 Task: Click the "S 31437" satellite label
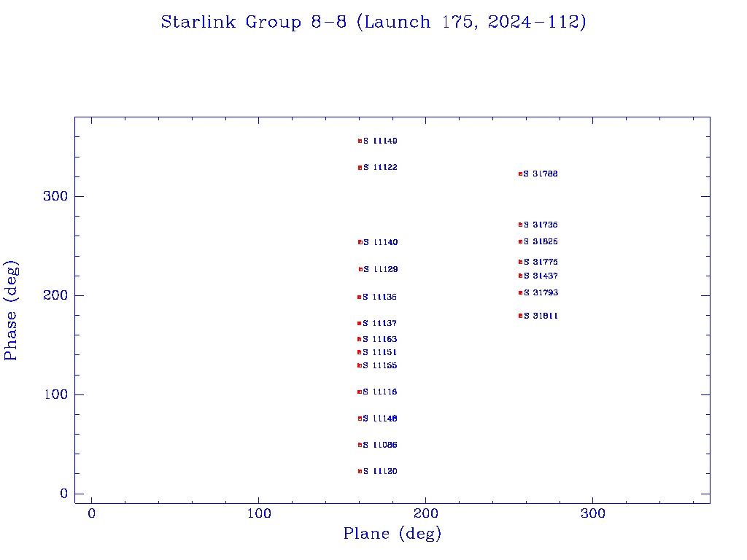541,276
